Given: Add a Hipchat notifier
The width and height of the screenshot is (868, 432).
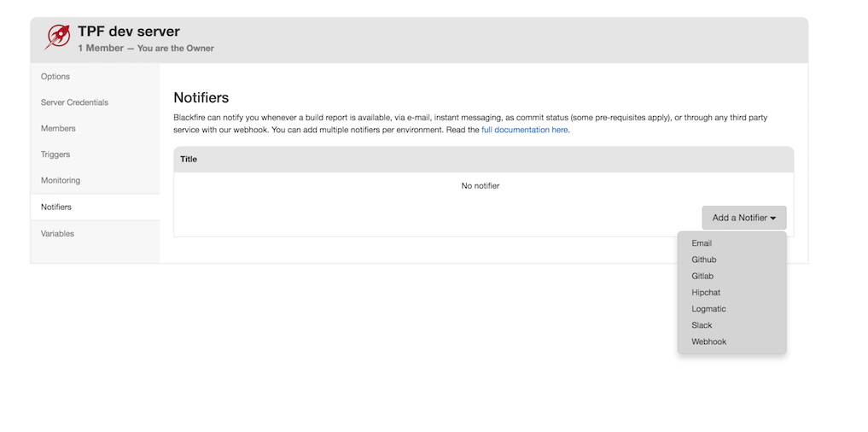Looking at the screenshot, I should pyautogui.click(x=706, y=293).
